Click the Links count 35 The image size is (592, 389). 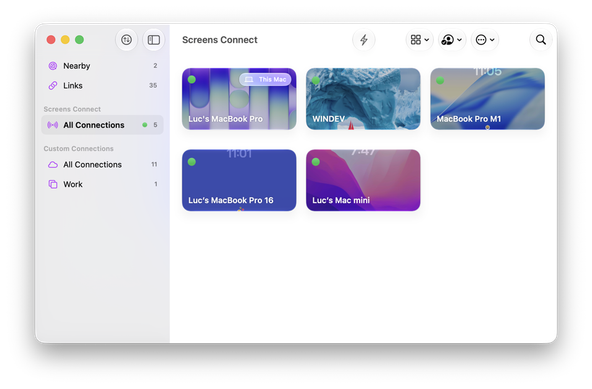click(x=153, y=86)
